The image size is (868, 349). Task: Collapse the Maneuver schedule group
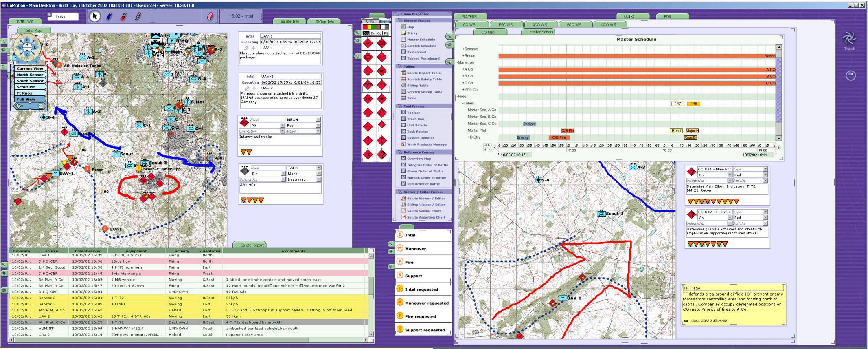[458, 63]
